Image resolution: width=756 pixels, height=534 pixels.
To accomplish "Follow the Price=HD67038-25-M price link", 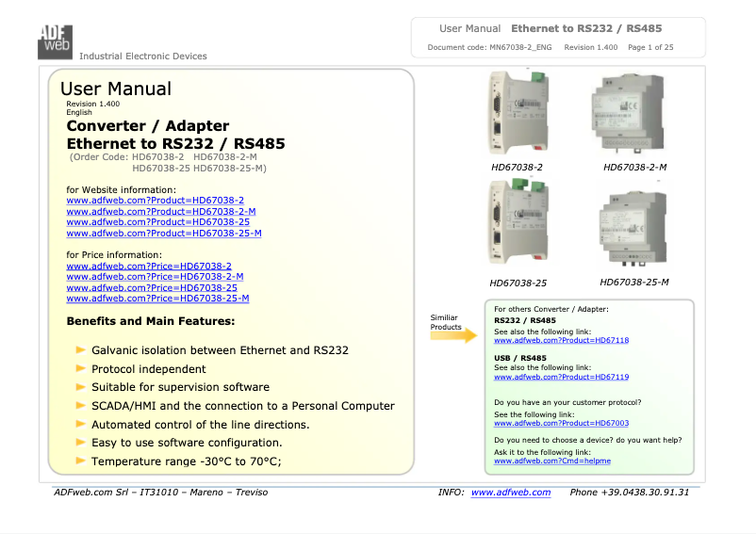I will (157, 299).
